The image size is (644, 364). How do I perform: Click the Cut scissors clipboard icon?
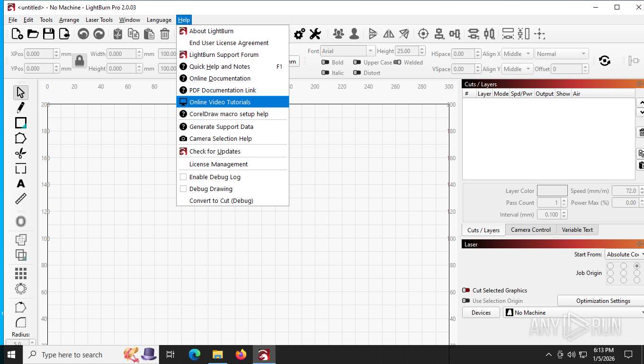(x=118, y=34)
